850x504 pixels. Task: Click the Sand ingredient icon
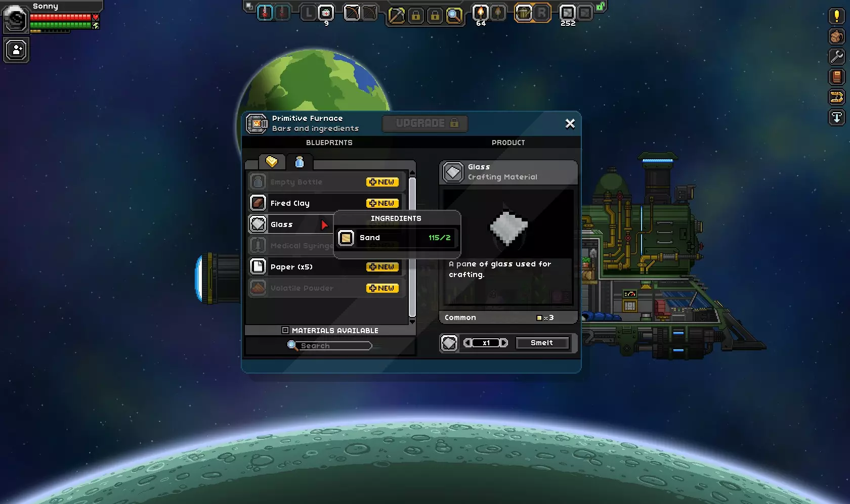click(346, 238)
